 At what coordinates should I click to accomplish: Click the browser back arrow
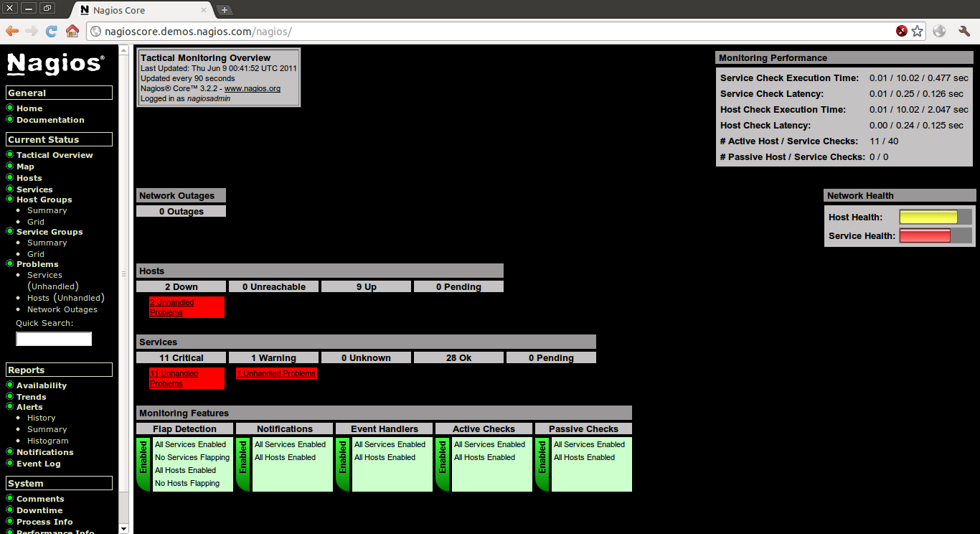pyautogui.click(x=12, y=31)
